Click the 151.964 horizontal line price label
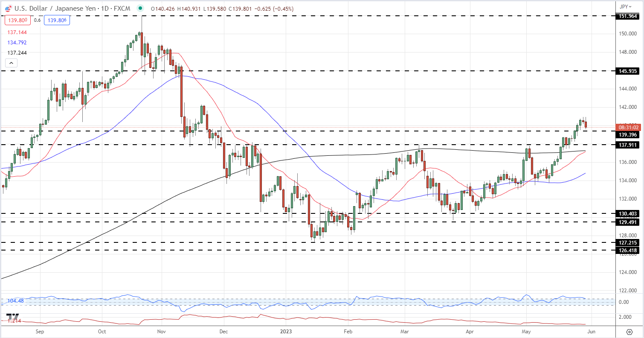644x338 pixels. (x=627, y=16)
